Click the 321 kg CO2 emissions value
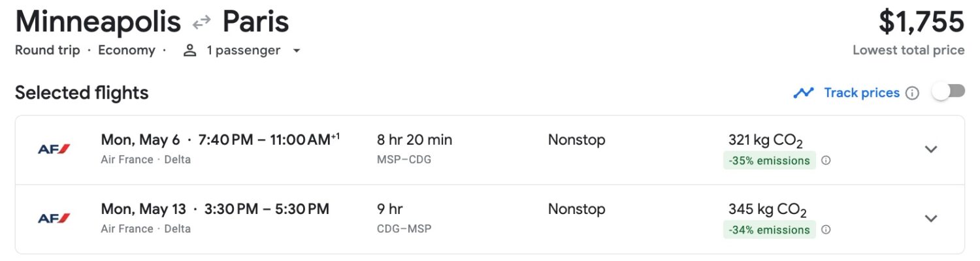This screenshot has height=261, width=980. click(765, 140)
